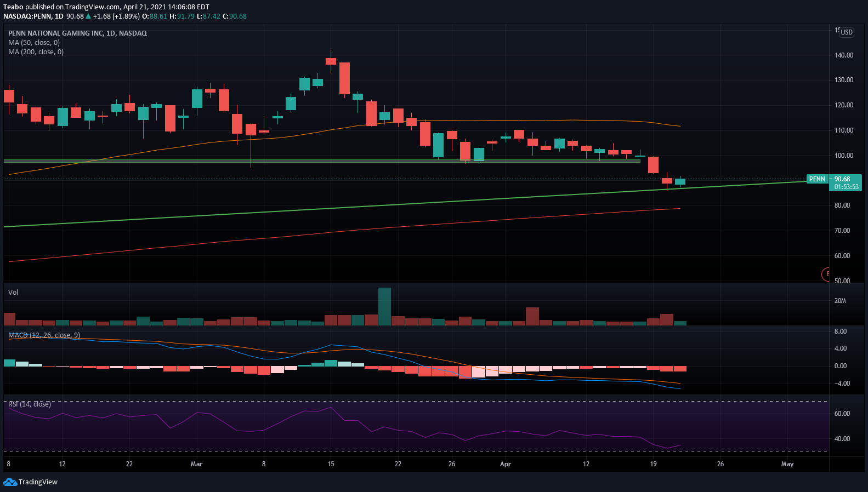Click the USD currency button
This screenshot has width=868, height=492.
[847, 32]
